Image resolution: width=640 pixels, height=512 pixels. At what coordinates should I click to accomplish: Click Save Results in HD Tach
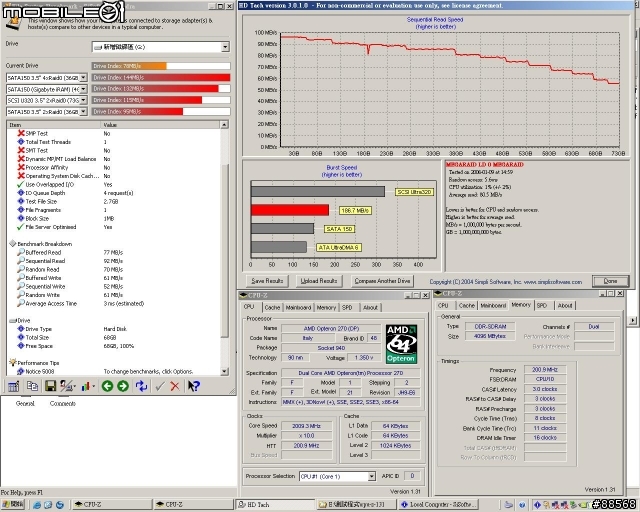pyautogui.click(x=267, y=281)
